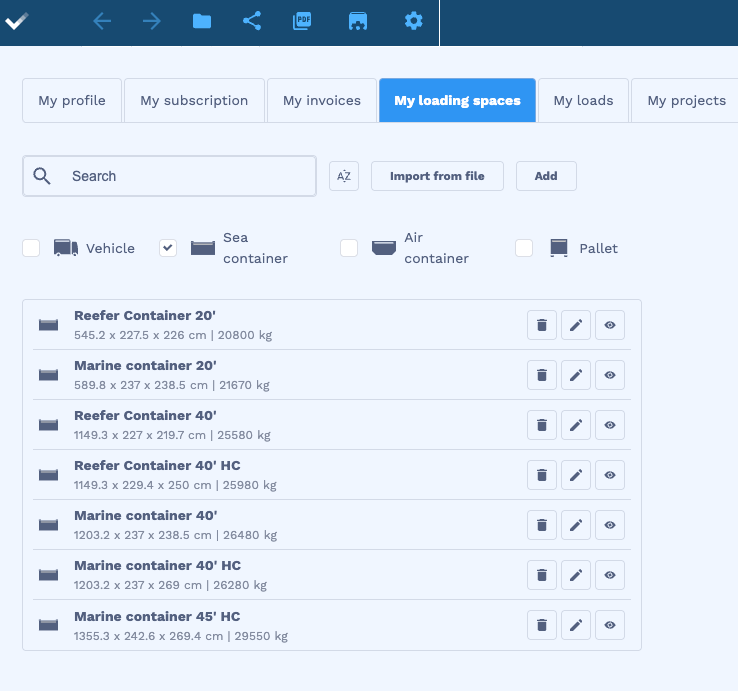Image resolution: width=738 pixels, height=691 pixels.
Task: Click the search magnifier icon
Action: pyautogui.click(x=42, y=176)
